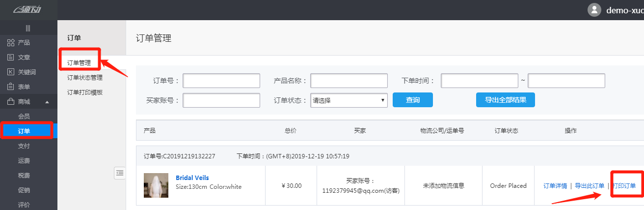Click the 产品 sidebar icon

click(x=11, y=42)
